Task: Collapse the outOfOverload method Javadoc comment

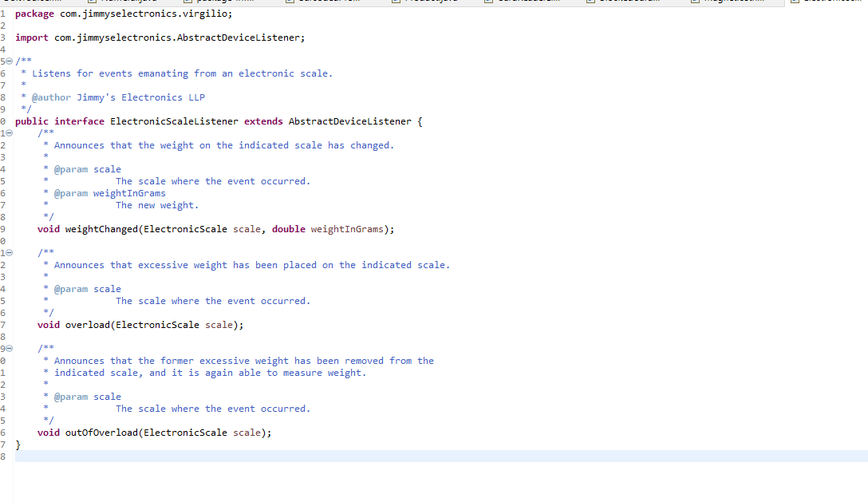Action: point(8,348)
